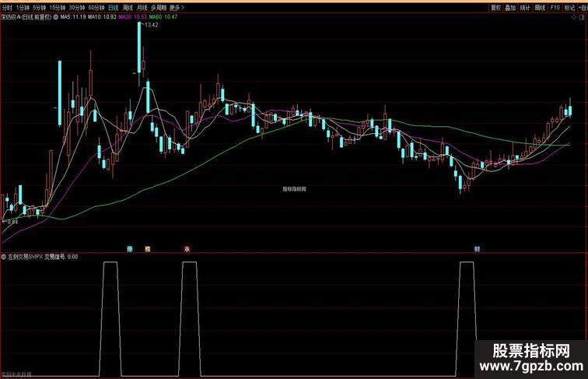Switch to the 日线 daily chart

coord(113,8)
